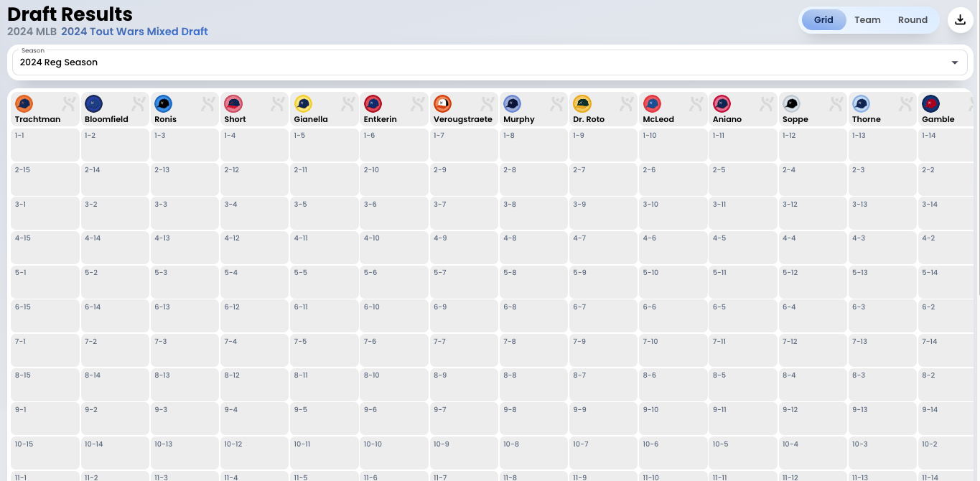Image resolution: width=980 pixels, height=481 pixels.
Task: Click batter icon in Ronis column header
Action: pos(208,103)
